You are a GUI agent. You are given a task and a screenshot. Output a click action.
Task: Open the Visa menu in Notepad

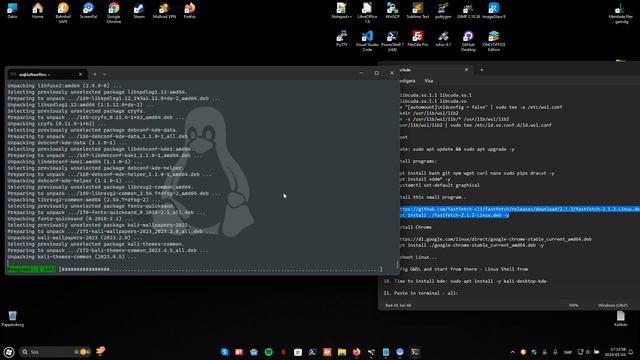[428, 81]
